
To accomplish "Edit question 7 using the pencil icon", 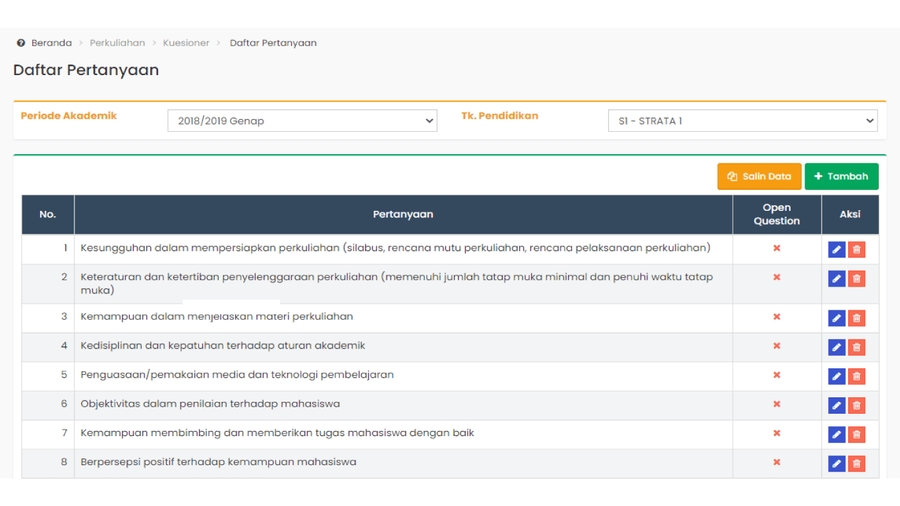I will (836, 434).
